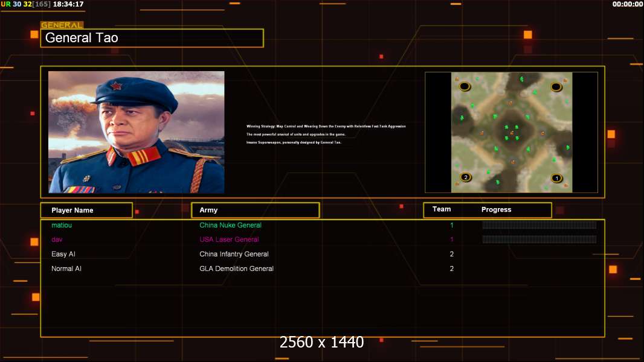
Task: Click the 'most powerful arsenal' description line
Action: (295, 135)
